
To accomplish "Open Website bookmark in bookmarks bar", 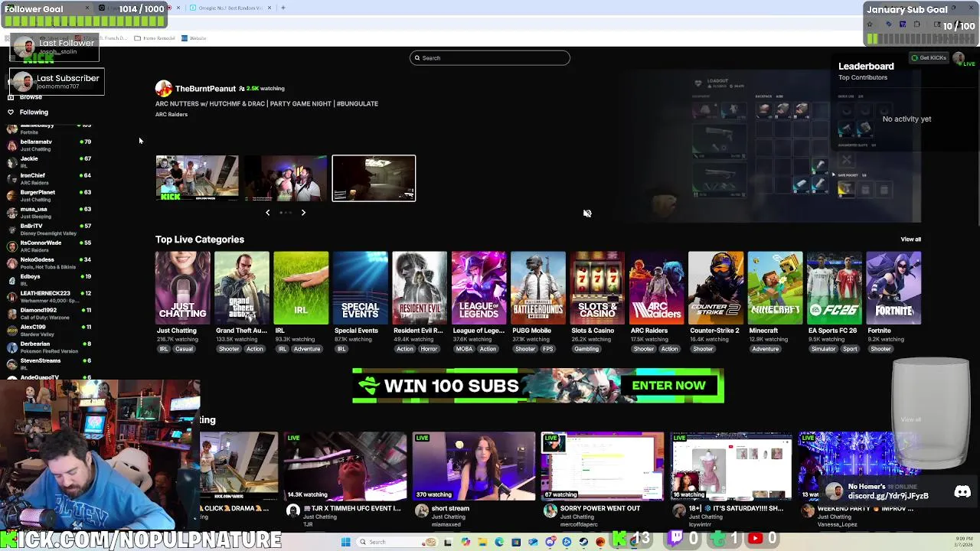I will tap(194, 38).
